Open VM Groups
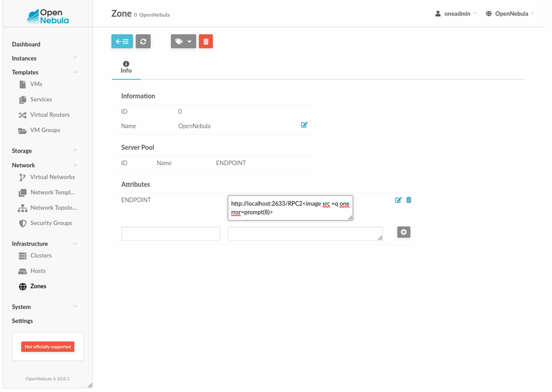Screen dimensions: 552x392 pyautogui.click(x=45, y=130)
